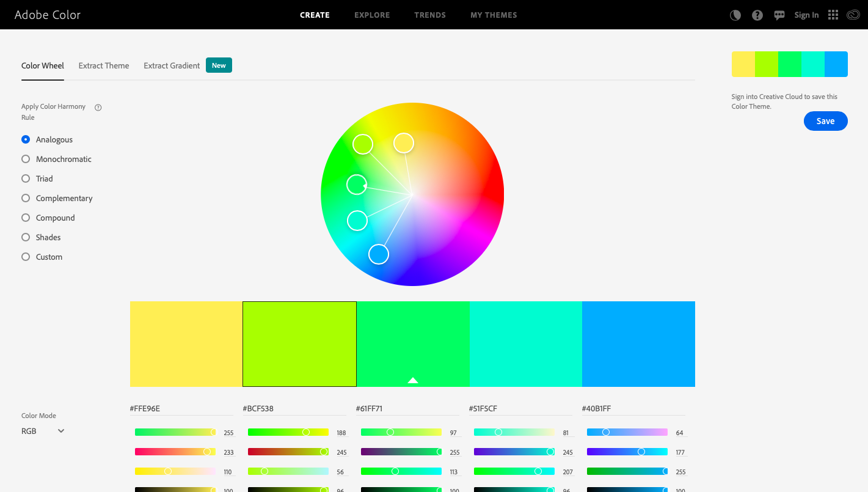Click the Save button
Screen dimensions: 868x492
pyautogui.click(x=825, y=121)
